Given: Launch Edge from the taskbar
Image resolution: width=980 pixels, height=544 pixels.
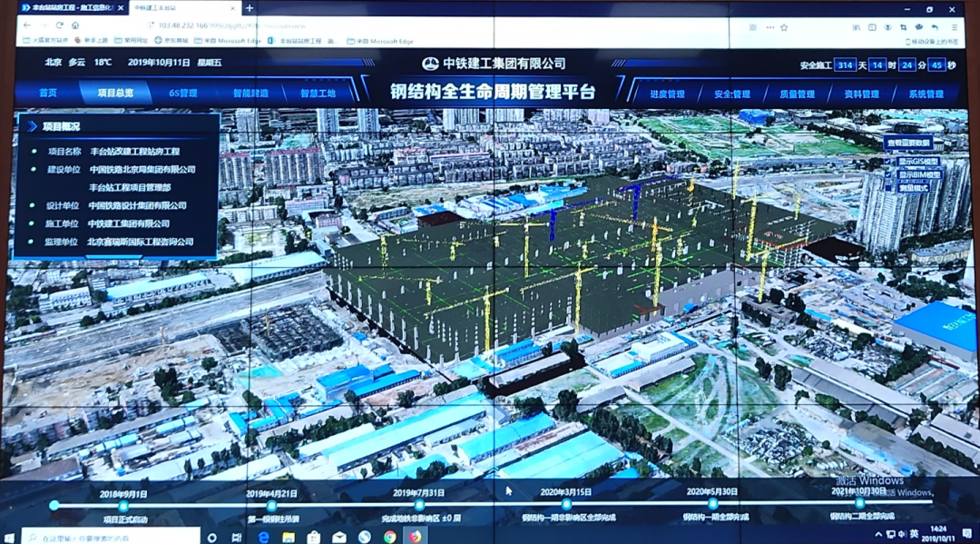Looking at the screenshot, I should coord(263,537).
